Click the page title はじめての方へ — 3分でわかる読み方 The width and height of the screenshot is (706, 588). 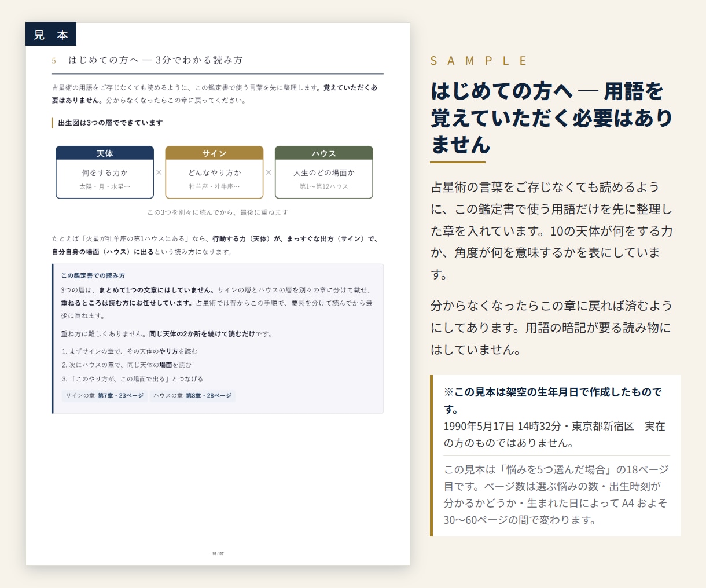click(x=156, y=60)
